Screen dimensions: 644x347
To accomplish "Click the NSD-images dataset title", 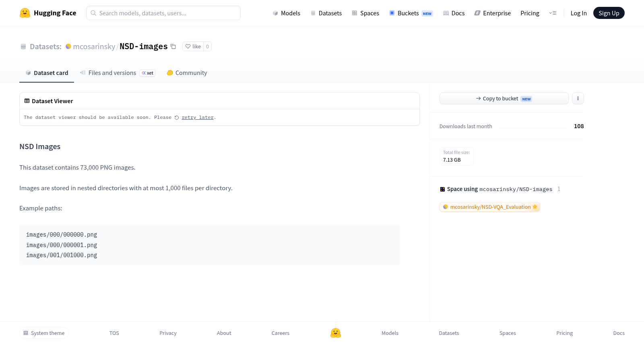I will (144, 46).
